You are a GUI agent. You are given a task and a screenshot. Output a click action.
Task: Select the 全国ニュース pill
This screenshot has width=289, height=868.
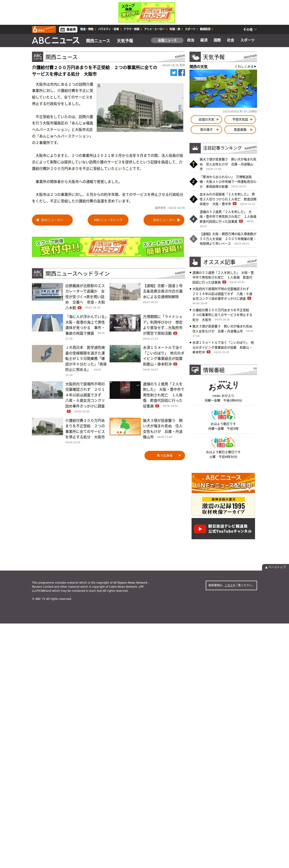167,40
